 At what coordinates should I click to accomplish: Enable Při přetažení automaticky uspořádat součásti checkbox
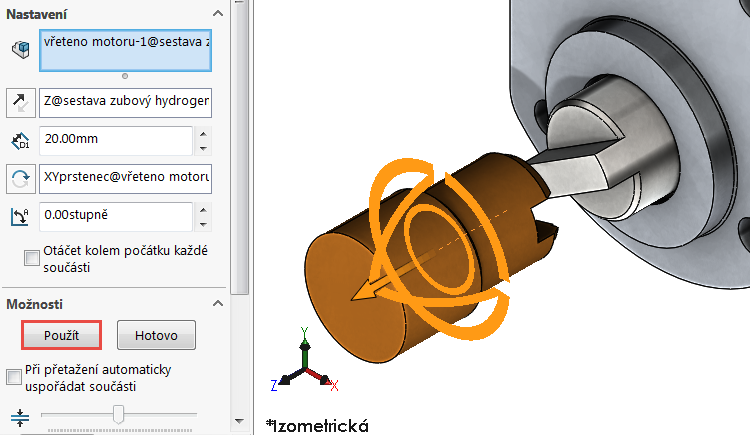click(x=14, y=377)
